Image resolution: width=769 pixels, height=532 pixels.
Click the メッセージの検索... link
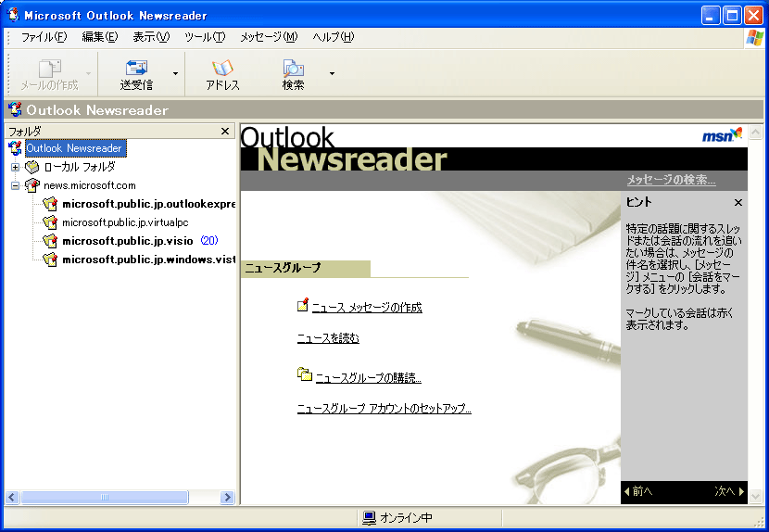pyautogui.click(x=671, y=180)
